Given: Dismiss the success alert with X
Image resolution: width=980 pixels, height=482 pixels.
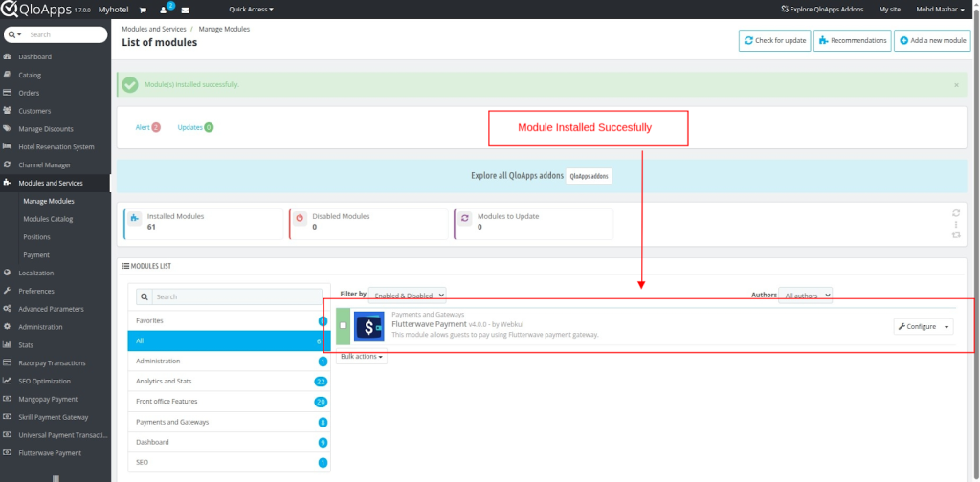Looking at the screenshot, I should [956, 85].
